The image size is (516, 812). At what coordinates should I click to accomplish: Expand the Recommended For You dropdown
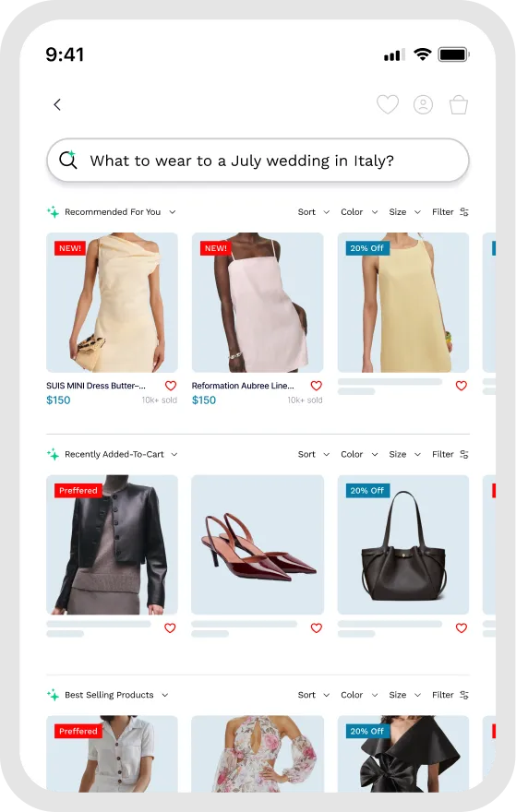click(x=173, y=212)
